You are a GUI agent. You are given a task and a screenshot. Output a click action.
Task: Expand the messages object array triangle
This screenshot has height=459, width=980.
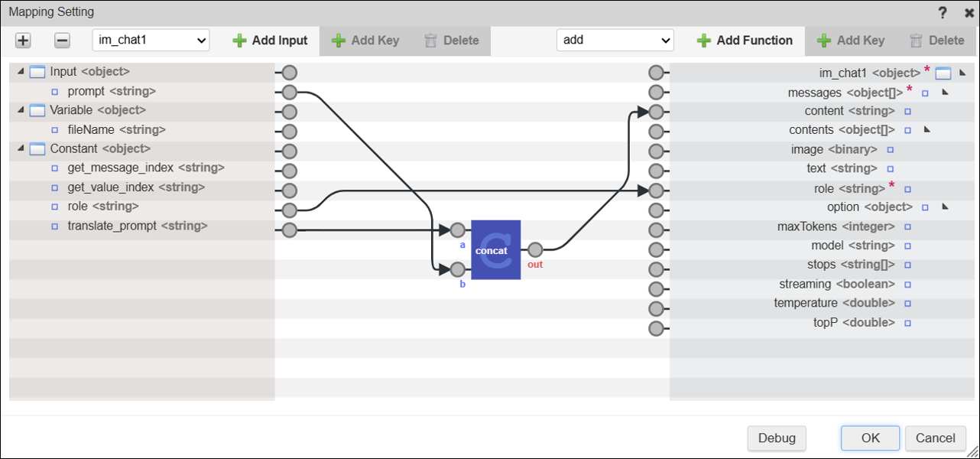coord(945,93)
